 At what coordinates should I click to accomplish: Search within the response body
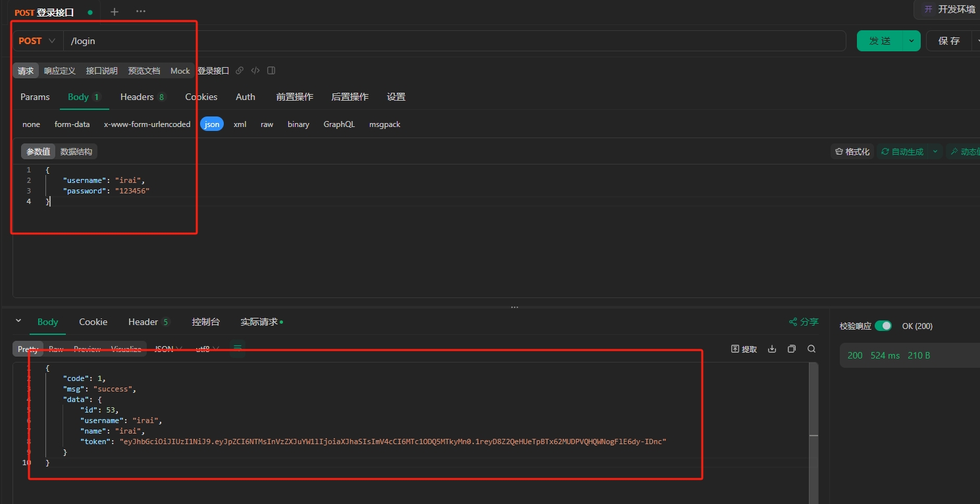pos(812,349)
